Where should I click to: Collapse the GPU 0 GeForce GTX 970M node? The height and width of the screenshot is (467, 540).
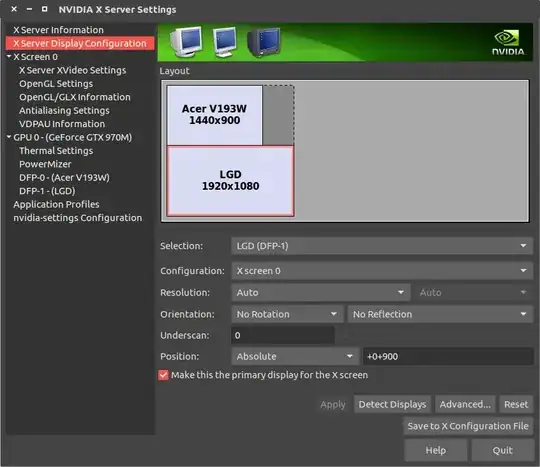[x=9, y=137]
